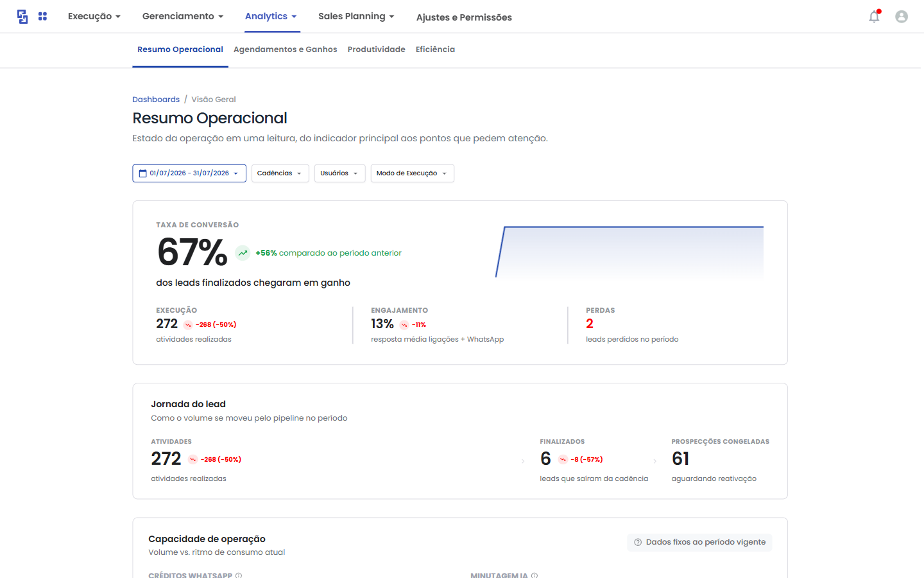Click 'Volume vs. ritmo de consumo atual' text
The height and width of the screenshot is (578, 924).
tap(217, 552)
